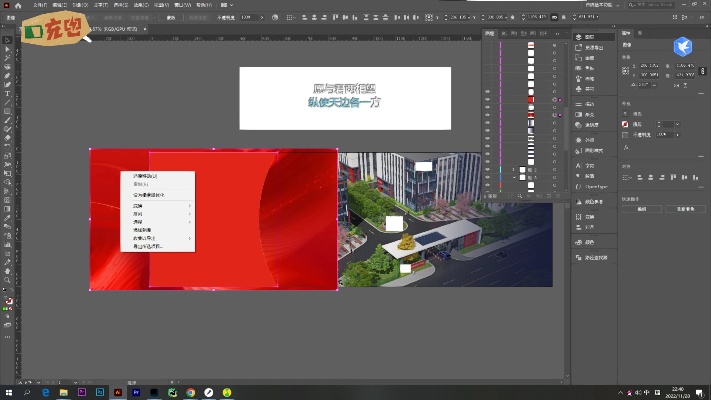Open Edit Toolbar three-dots button
This screenshot has width=711, height=400.
pyautogui.click(x=7, y=337)
